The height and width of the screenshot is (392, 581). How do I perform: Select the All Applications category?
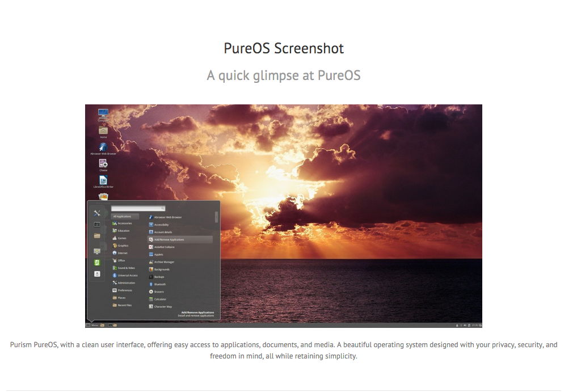pos(125,216)
